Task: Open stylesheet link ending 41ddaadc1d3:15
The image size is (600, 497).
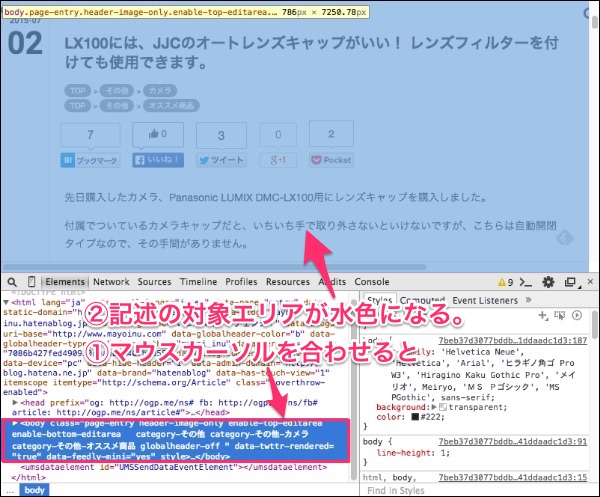Action: (x=513, y=477)
